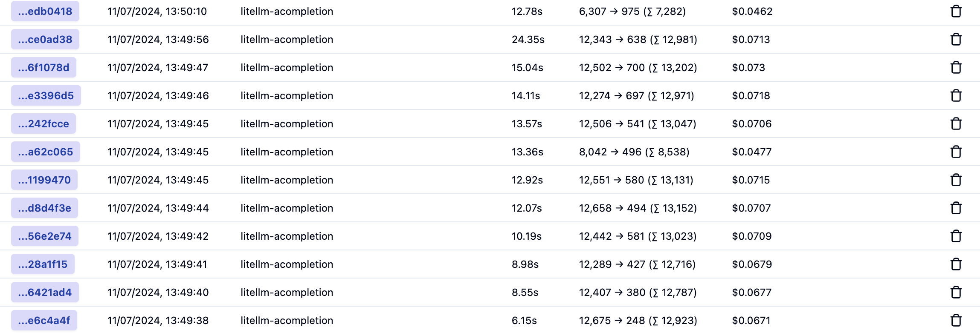980x333 pixels.
Task: Trash the a62c065 trace entry
Action: click(956, 152)
